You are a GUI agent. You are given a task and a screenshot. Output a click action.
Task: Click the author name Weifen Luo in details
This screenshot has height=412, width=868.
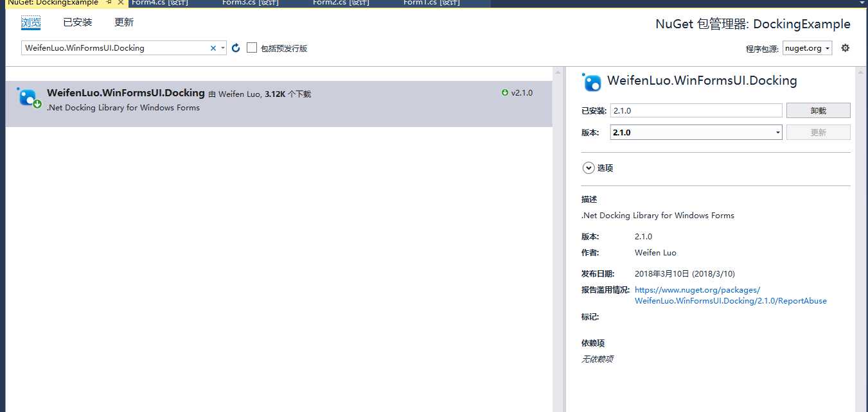[x=655, y=253]
